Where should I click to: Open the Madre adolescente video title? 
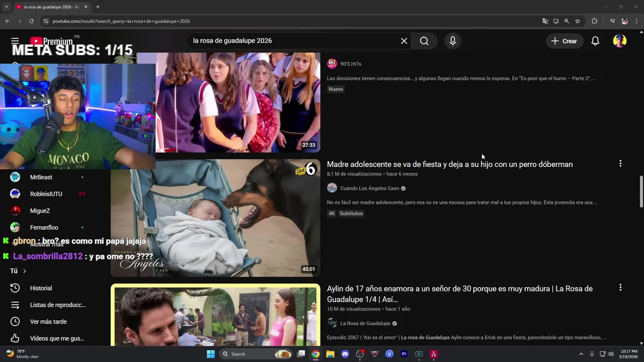pos(450,164)
